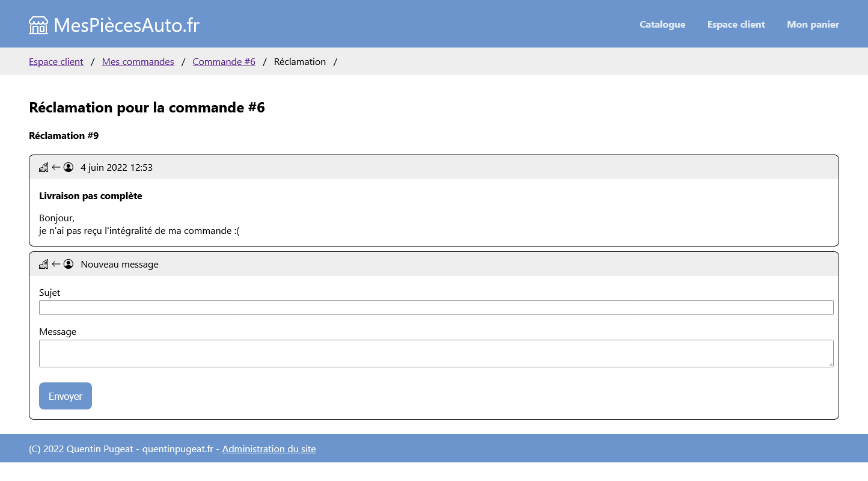Focus the Sujet input field
Viewport: 868px width, 481px height.
[436, 308]
